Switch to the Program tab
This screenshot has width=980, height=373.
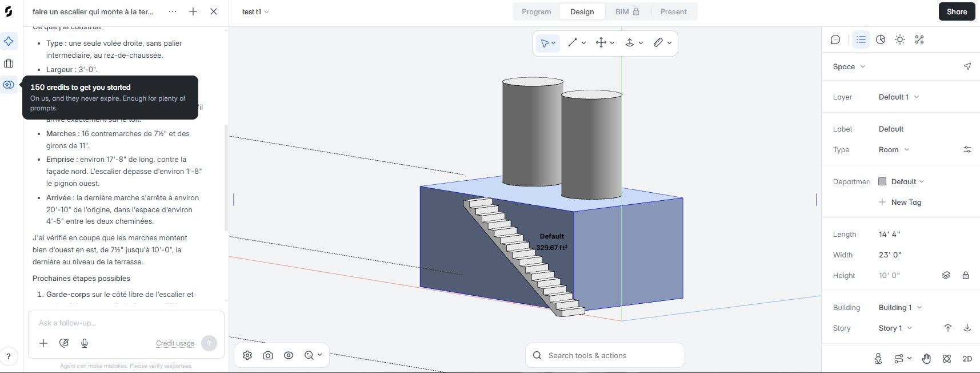536,12
